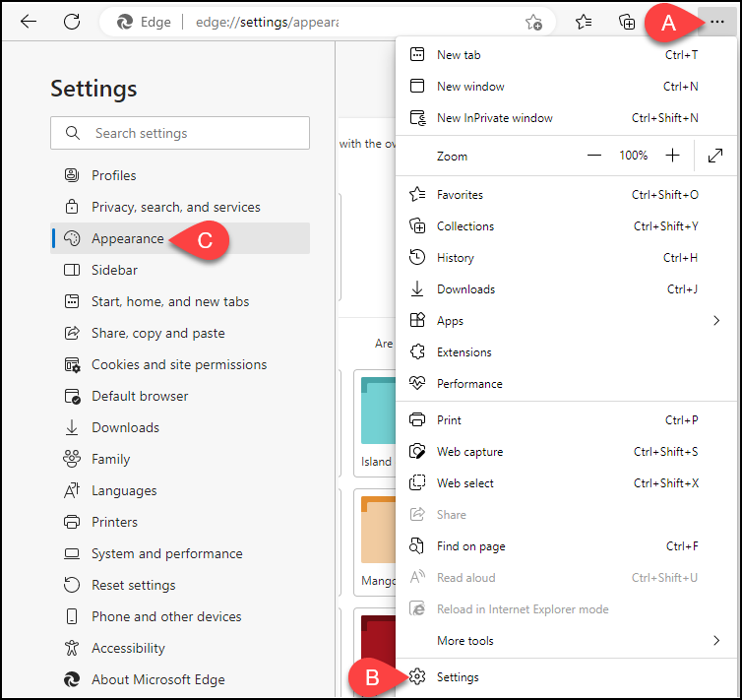Click the Search settings field
The height and width of the screenshot is (700, 742).
(180, 133)
